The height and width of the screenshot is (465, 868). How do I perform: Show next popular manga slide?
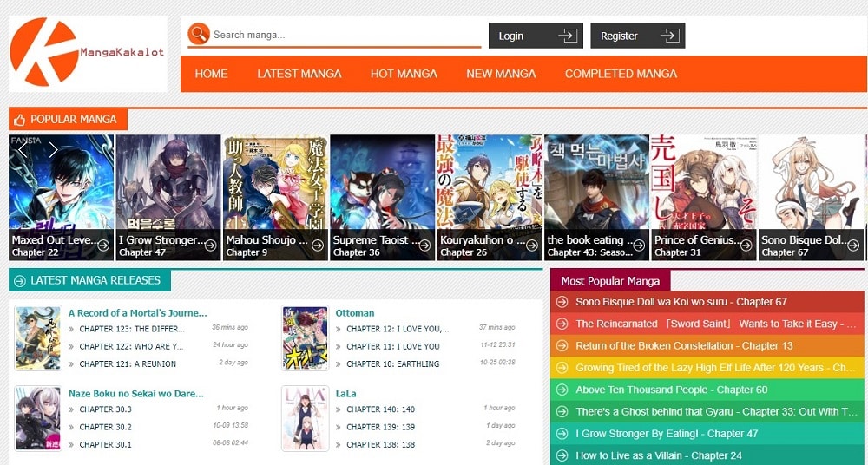click(x=53, y=150)
